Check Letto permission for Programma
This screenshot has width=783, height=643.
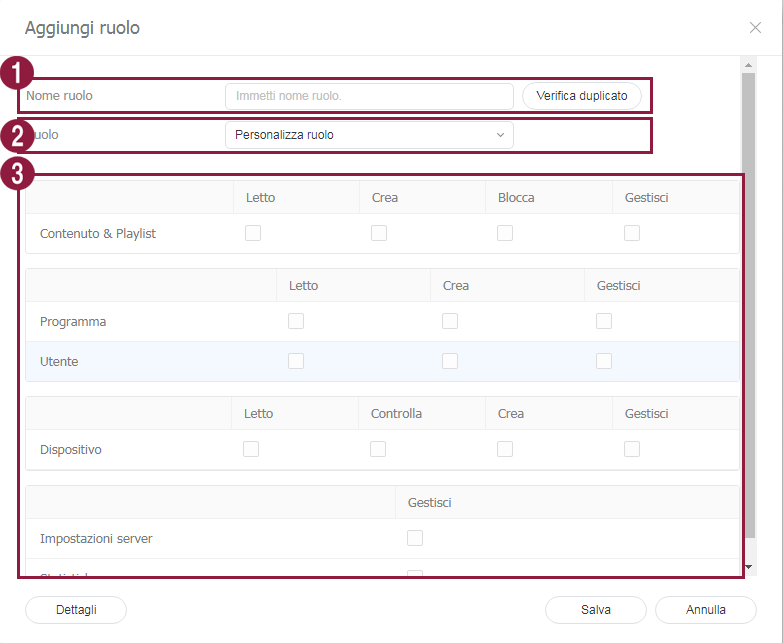point(296,321)
